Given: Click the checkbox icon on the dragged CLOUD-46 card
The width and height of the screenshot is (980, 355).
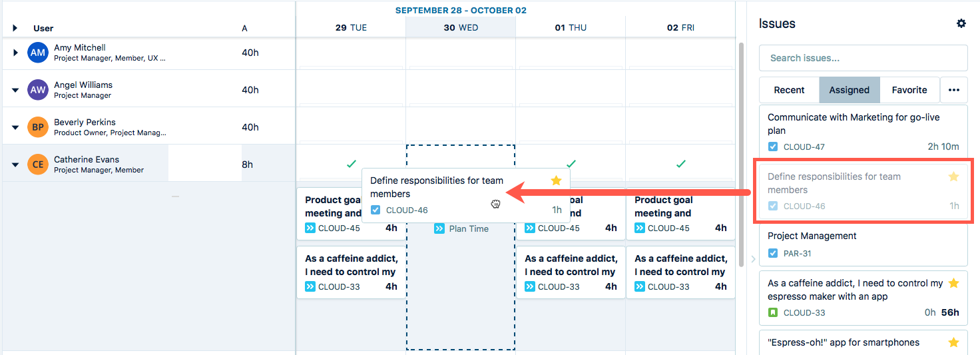Looking at the screenshot, I should (375, 210).
